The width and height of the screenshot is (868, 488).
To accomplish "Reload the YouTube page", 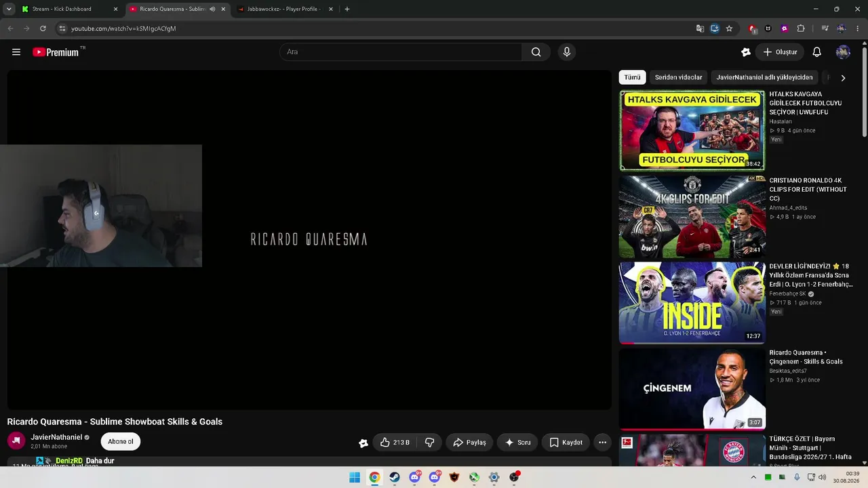I will pos(43,28).
